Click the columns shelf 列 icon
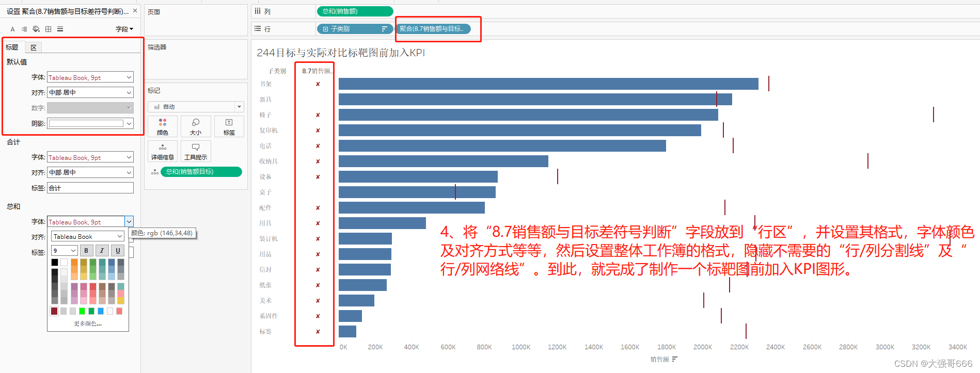Screen dimensions: 980x373 coord(258,11)
